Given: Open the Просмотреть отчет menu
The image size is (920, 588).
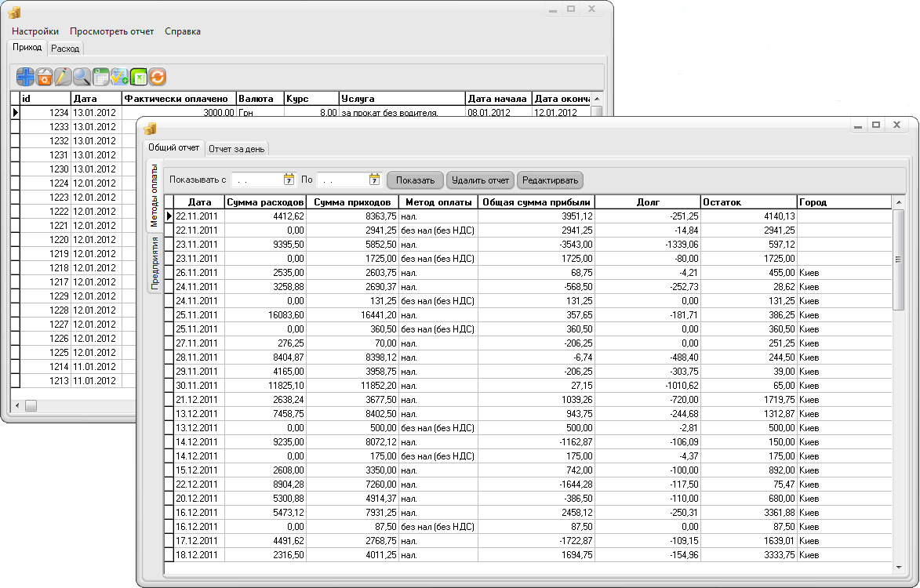Looking at the screenshot, I should click(x=112, y=31).
